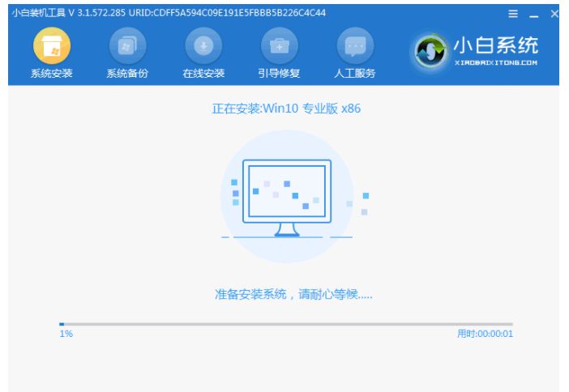This screenshot has height=392, width=569.
Task: Select the 在线安装 download icon
Action: (x=203, y=46)
